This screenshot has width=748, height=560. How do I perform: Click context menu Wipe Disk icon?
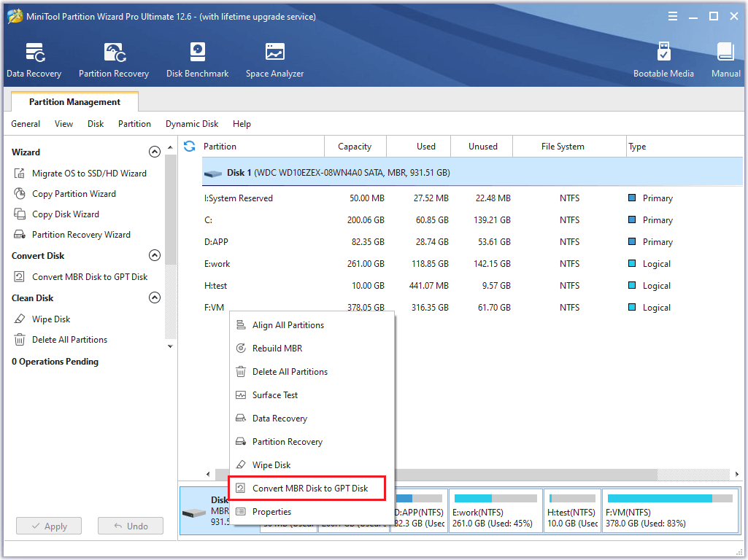click(x=241, y=464)
